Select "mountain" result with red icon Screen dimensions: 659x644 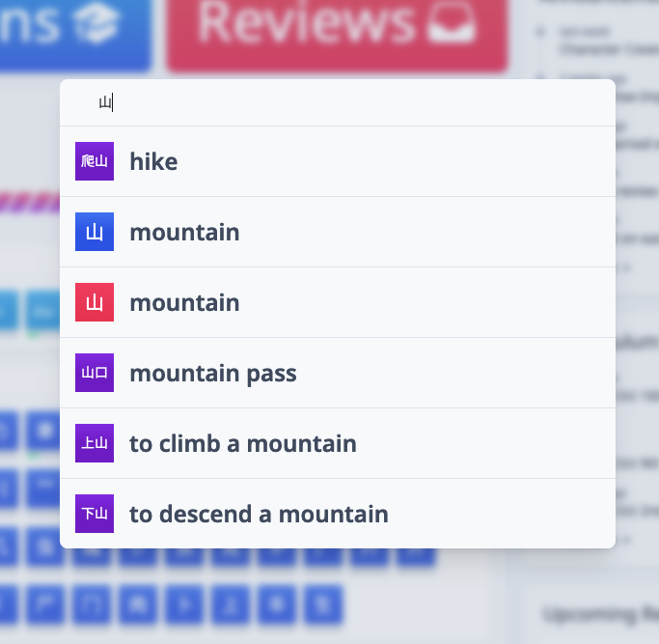coord(338,302)
